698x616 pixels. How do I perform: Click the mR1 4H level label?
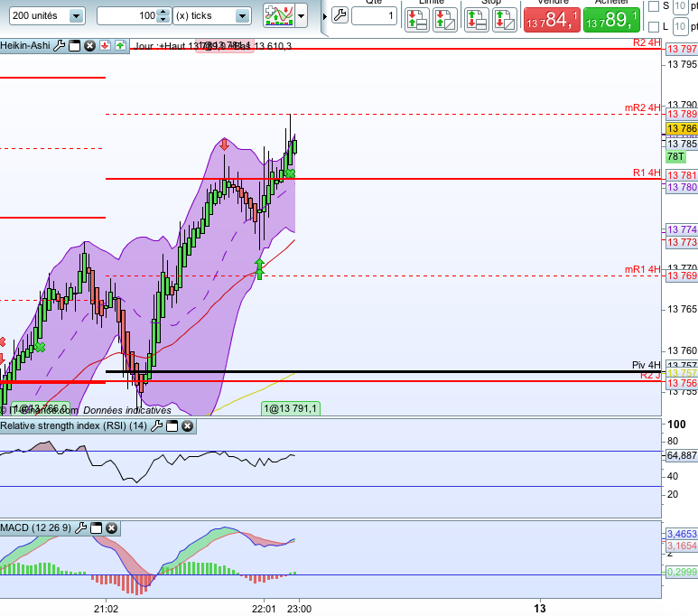[x=643, y=269]
